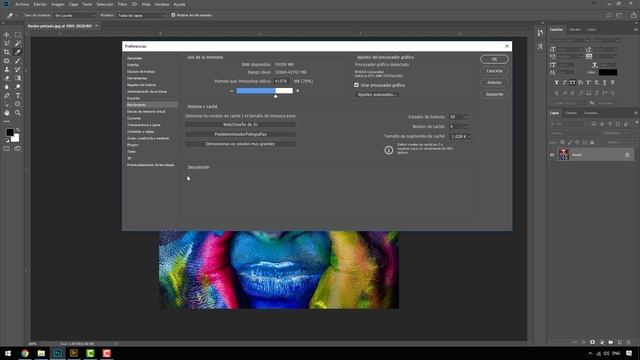This screenshot has height=360, width=640.
Task: Select Discos de memoria virtual category
Action: pyautogui.click(x=146, y=111)
